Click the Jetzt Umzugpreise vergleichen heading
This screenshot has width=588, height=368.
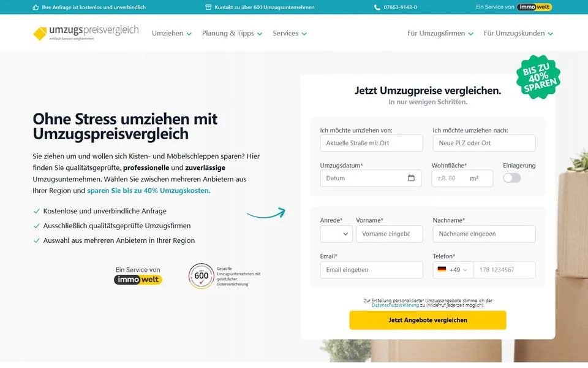click(428, 91)
